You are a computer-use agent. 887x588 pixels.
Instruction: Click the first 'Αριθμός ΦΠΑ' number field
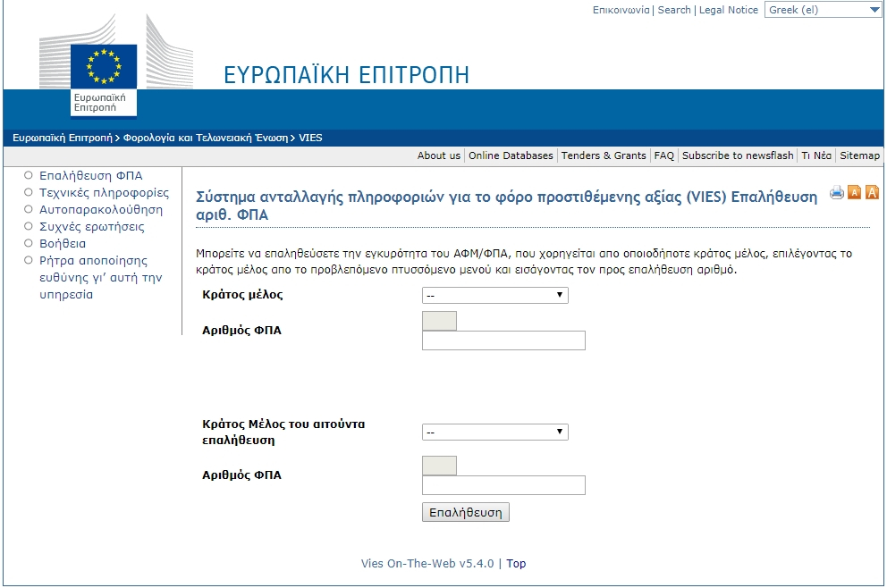(x=503, y=340)
